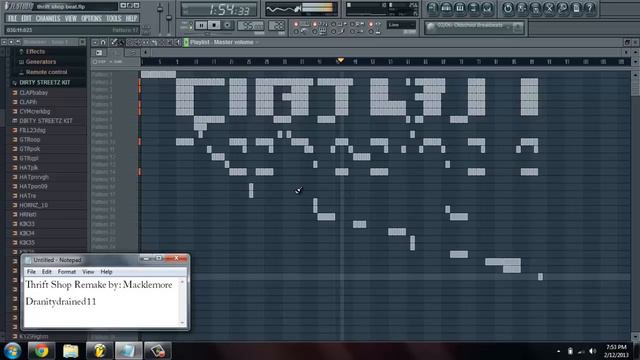
Task: Select the HATplk sample
Action: point(28,168)
